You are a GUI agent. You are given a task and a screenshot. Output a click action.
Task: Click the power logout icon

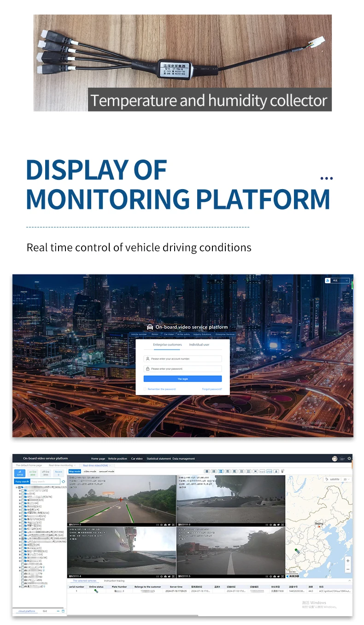click(x=349, y=458)
